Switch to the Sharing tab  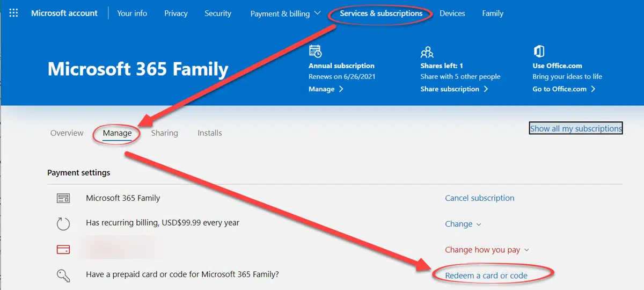point(164,133)
